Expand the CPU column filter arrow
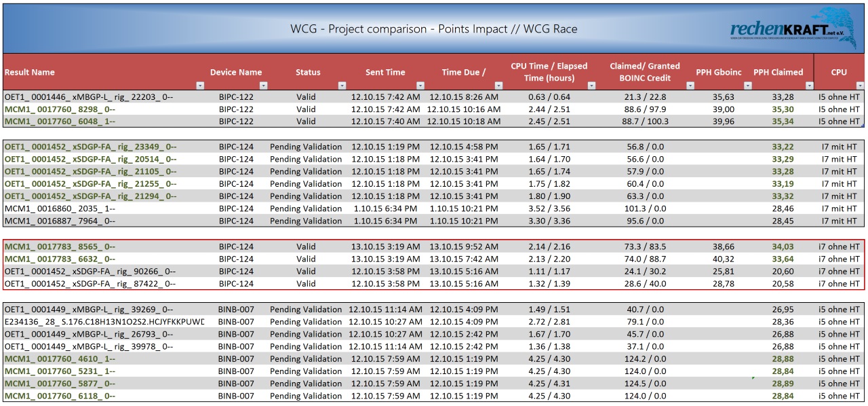 click(860, 86)
